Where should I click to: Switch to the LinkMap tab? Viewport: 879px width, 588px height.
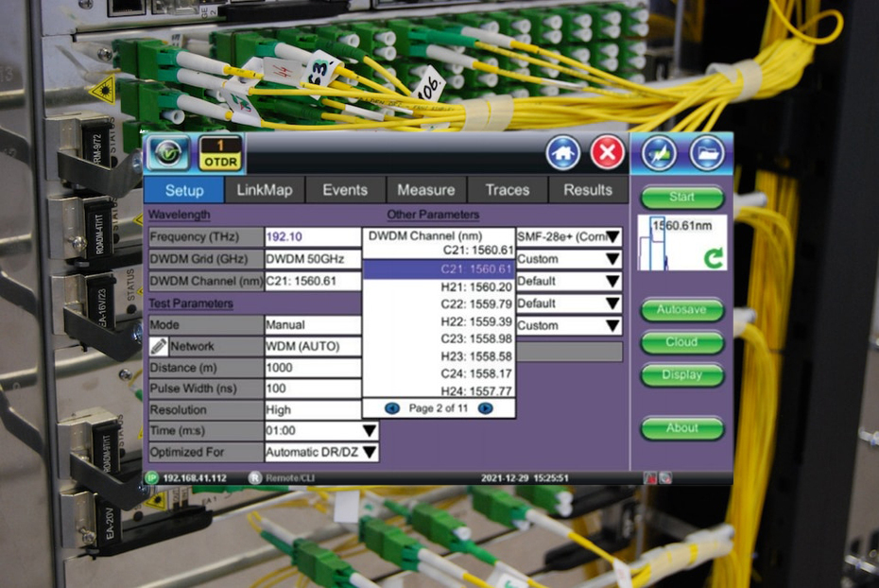tap(265, 190)
